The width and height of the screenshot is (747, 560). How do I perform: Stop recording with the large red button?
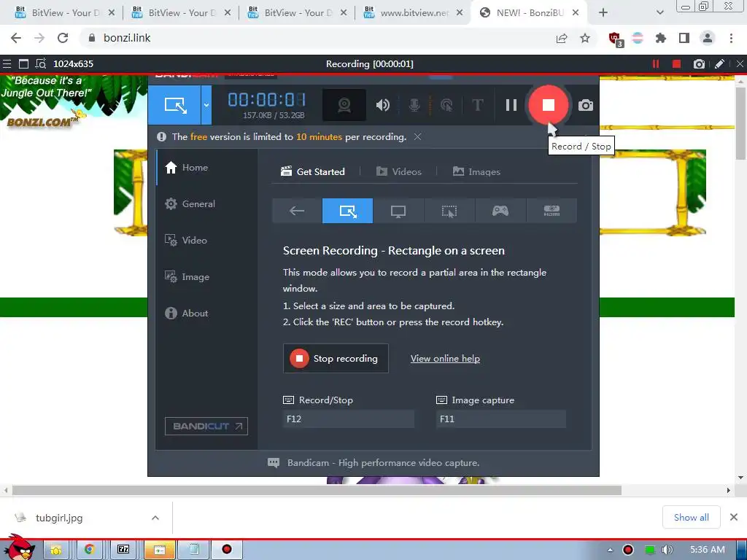click(549, 105)
